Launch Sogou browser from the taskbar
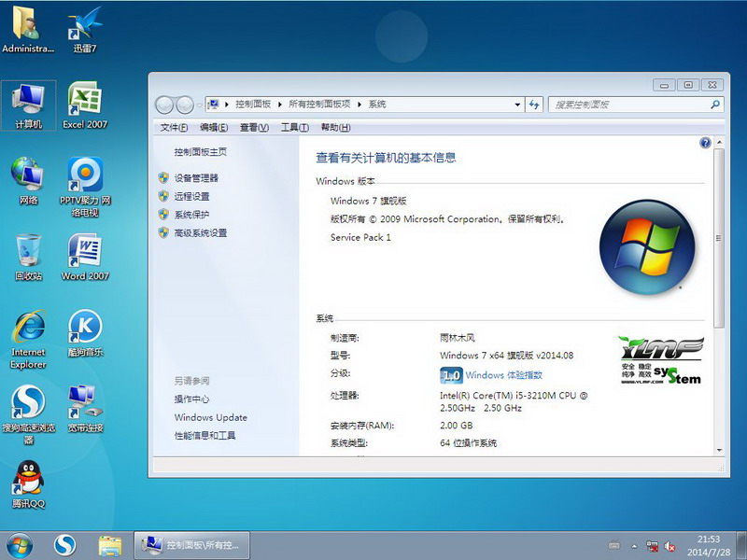Image resolution: width=747 pixels, height=560 pixels. (64, 545)
